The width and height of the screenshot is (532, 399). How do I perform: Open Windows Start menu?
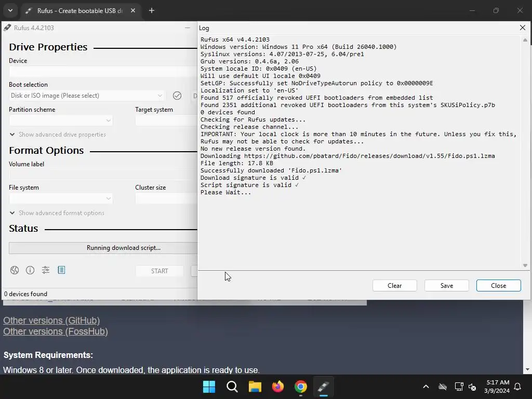click(x=209, y=387)
